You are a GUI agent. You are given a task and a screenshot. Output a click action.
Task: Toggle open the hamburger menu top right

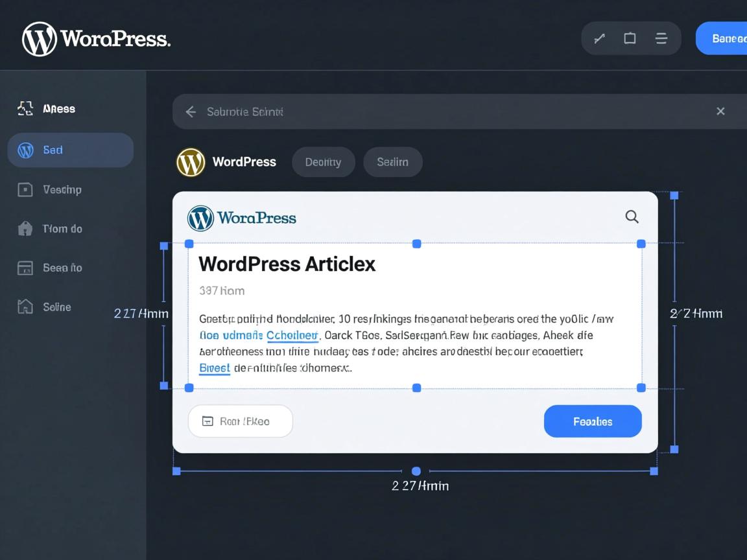tap(661, 38)
